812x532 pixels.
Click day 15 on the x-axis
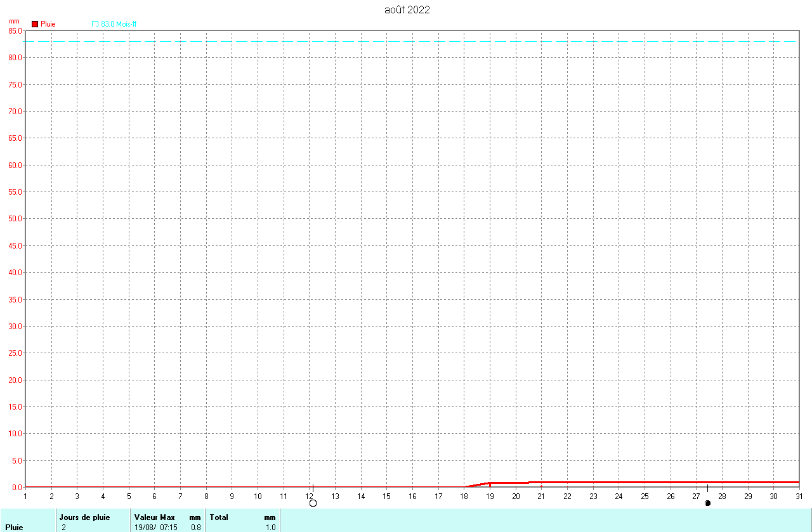point(386,496)
